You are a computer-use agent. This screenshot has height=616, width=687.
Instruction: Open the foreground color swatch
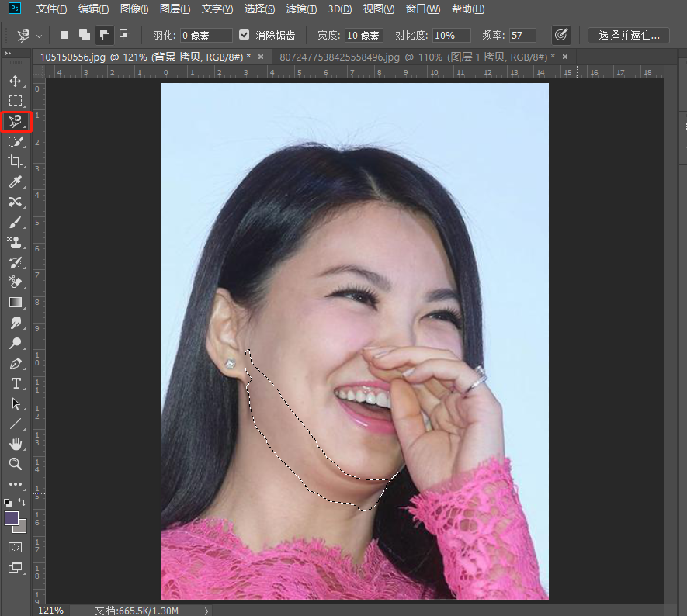coord(12,518)
